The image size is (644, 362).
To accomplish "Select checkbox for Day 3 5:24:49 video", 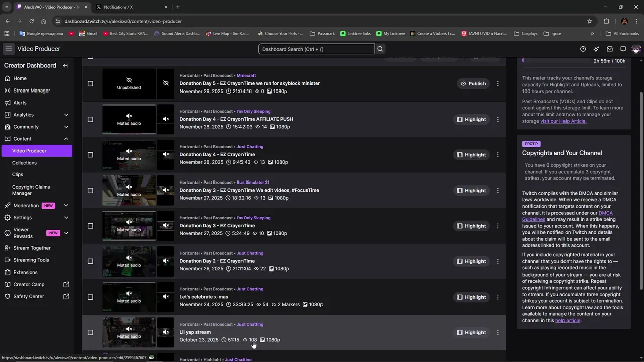I will coord(90,226).
